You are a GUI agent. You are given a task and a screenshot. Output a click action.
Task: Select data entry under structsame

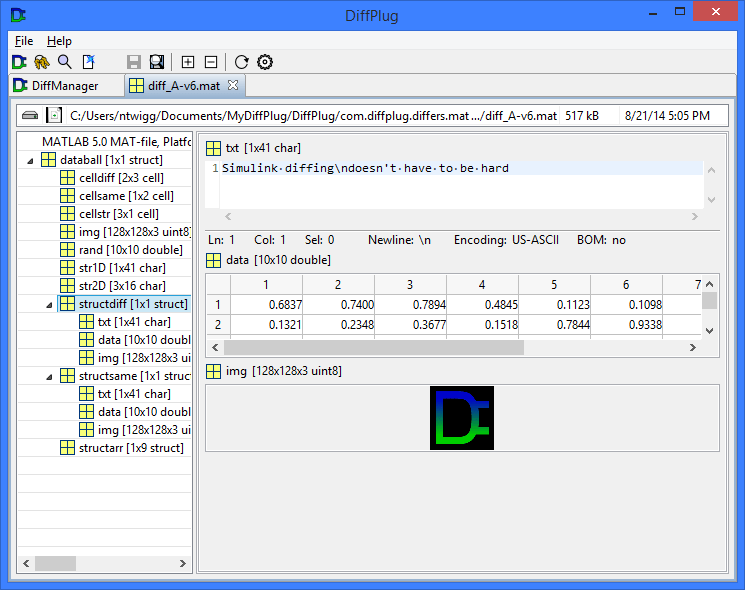144,412
